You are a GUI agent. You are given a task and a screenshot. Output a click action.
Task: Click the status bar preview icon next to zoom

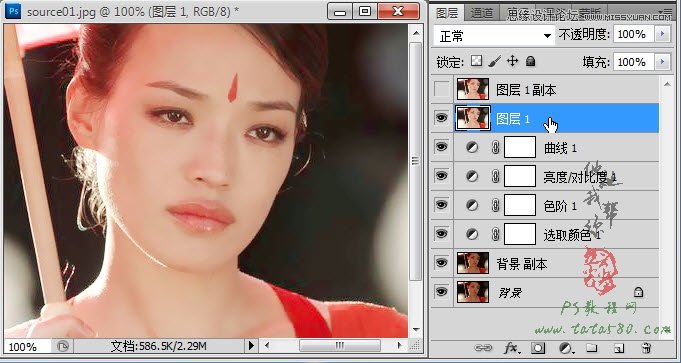click(63, 346)
